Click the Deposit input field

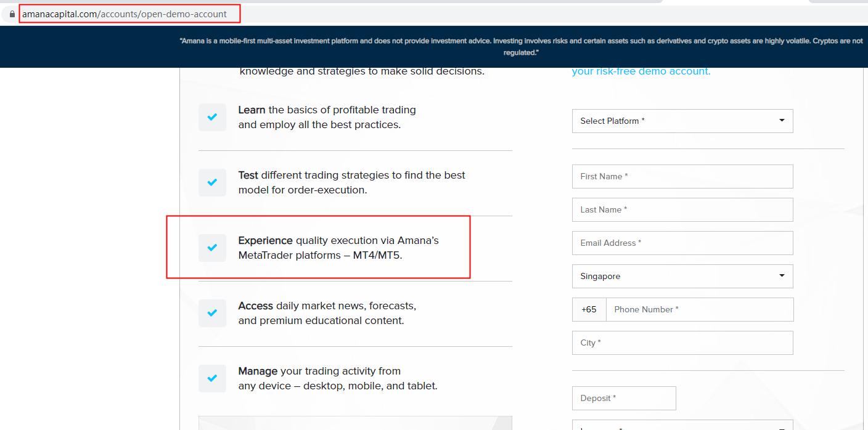623,398
